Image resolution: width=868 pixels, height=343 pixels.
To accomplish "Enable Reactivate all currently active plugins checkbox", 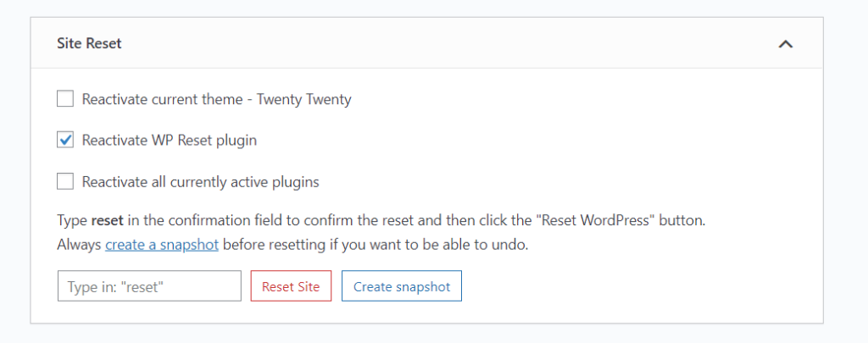I will (65, 181).
